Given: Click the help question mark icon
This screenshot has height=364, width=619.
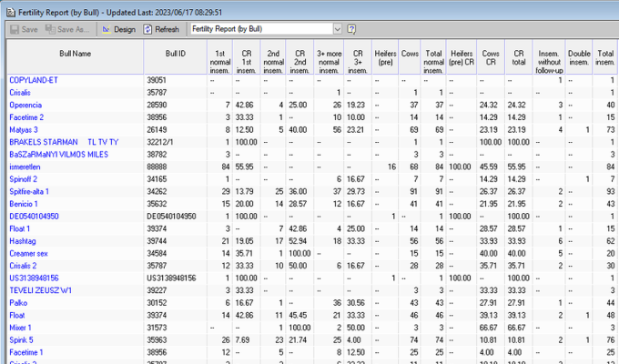Looking at the screenshot, I should pyautogui.click(x=351, y=29).
